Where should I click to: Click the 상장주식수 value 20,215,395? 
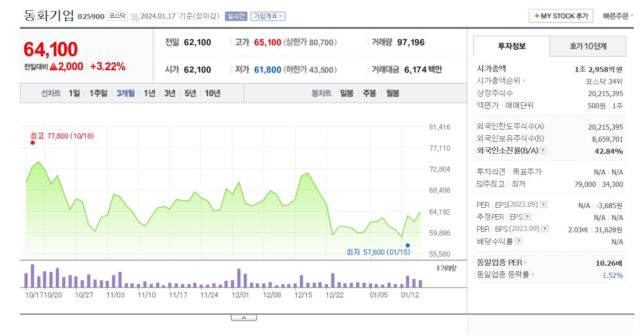[x=605, y=93]
